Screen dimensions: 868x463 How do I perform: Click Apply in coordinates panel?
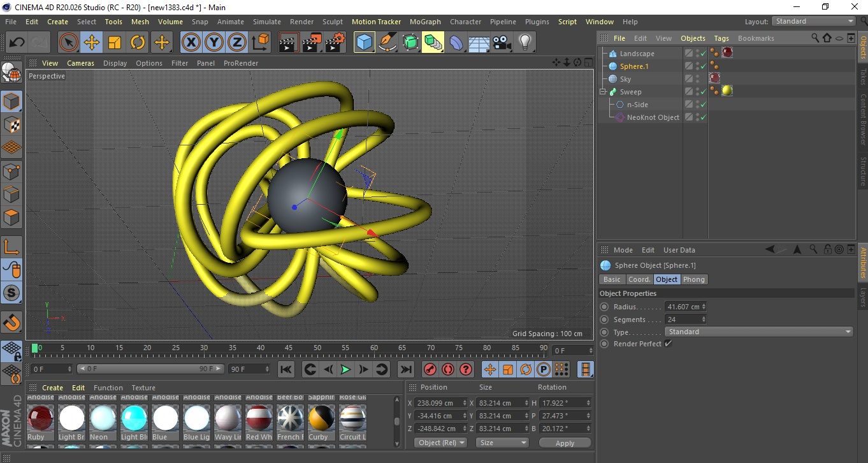point(565,443)
